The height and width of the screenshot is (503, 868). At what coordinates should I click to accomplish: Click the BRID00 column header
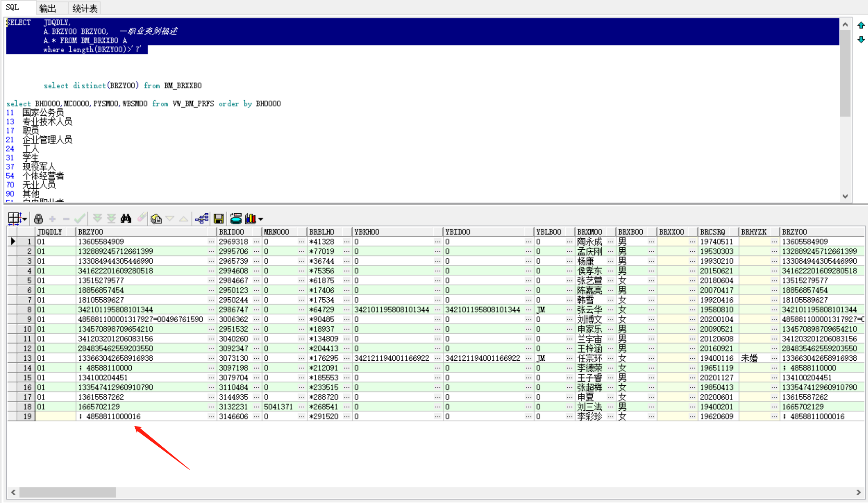[x=232, y=232]
